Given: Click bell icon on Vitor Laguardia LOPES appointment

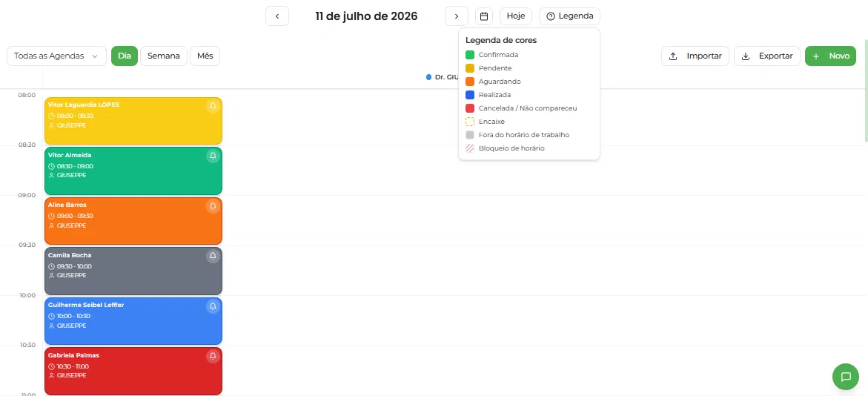Looking at the screenshot, I should click(x=213, y=106).
